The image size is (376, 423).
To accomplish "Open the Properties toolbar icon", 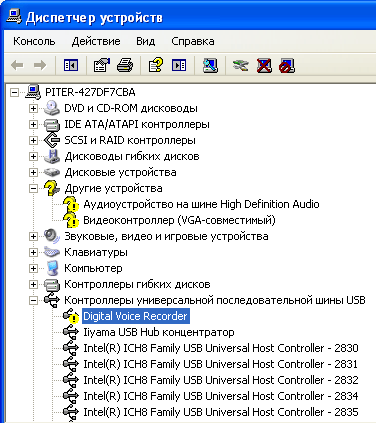I will tap(102, 65).
